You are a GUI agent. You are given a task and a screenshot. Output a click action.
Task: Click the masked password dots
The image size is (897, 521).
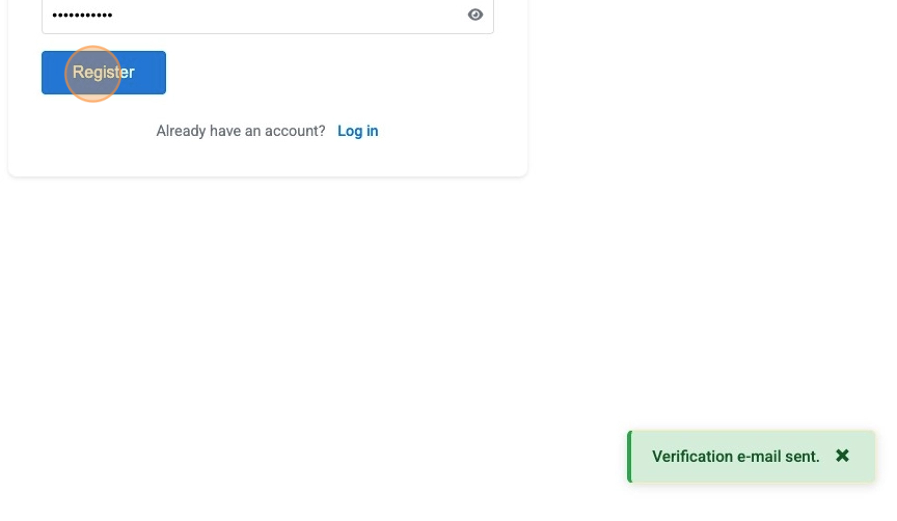click(x=82, y=16)
